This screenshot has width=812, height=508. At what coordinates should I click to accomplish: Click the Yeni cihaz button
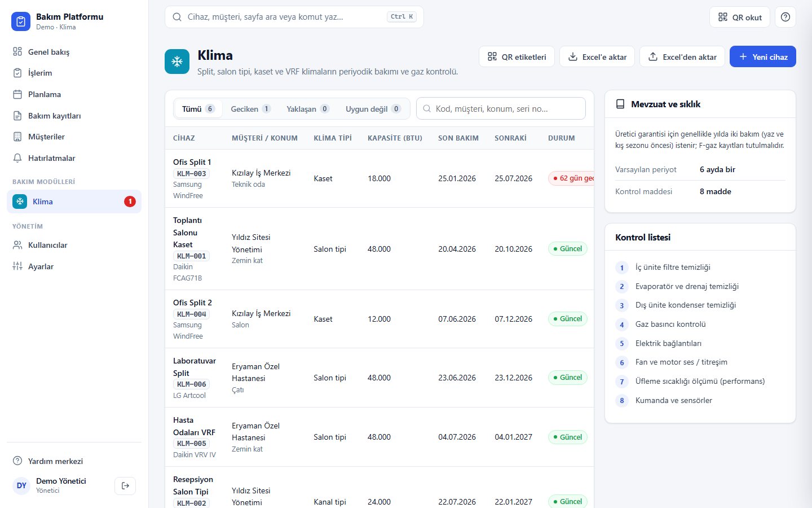tap(762, 56)
